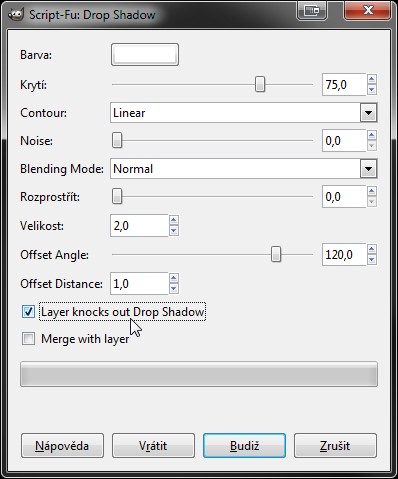Image resolution: width=398 pixels, height=479 pixels.
Task: Open the Contour dropdown showing Linear
Action: point(244,113)
